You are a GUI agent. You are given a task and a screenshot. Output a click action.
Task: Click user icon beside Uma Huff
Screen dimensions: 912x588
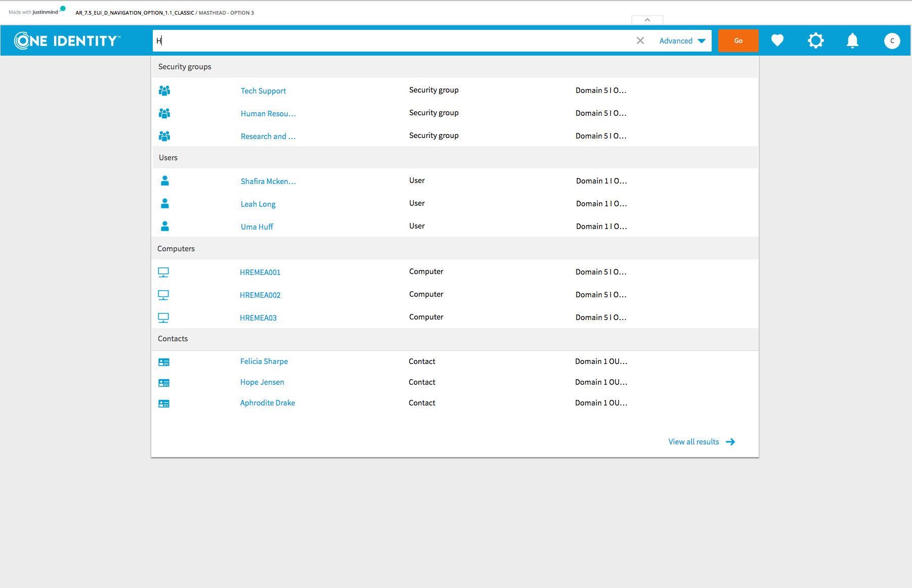(x=165, y=226)
